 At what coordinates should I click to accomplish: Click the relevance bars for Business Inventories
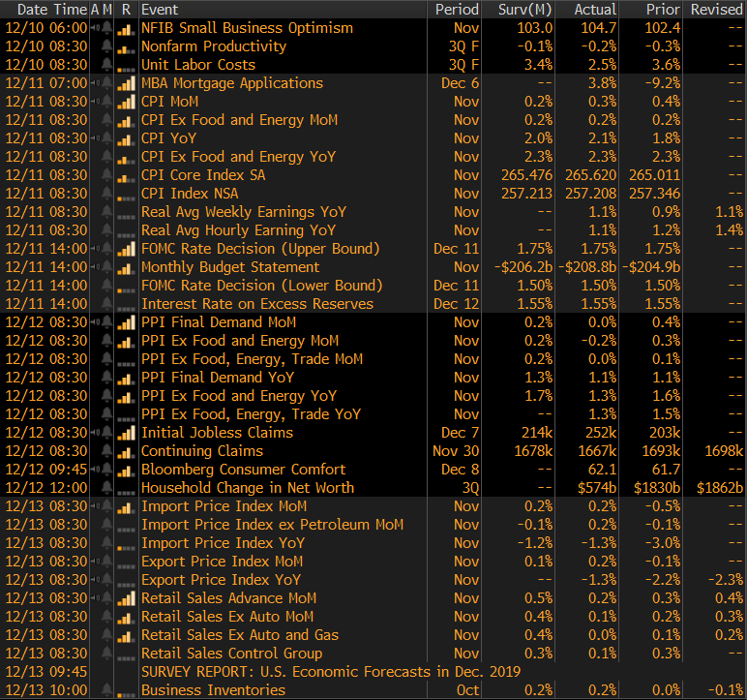pos(125,690)
